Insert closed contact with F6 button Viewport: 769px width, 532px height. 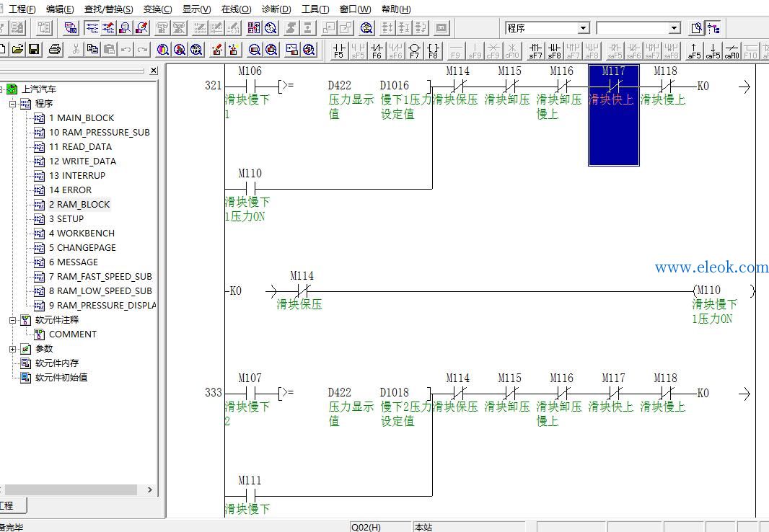pyautogui.click(x=377, y=50)
